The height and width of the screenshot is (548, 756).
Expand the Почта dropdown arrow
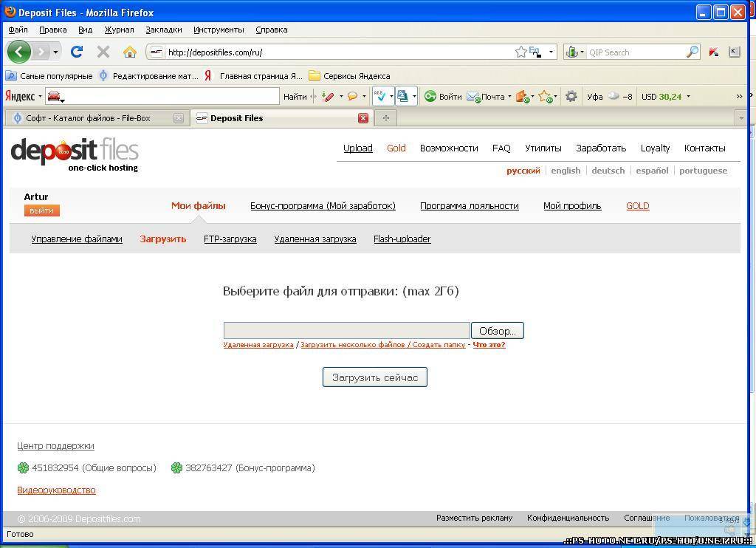tap(509, 97)
